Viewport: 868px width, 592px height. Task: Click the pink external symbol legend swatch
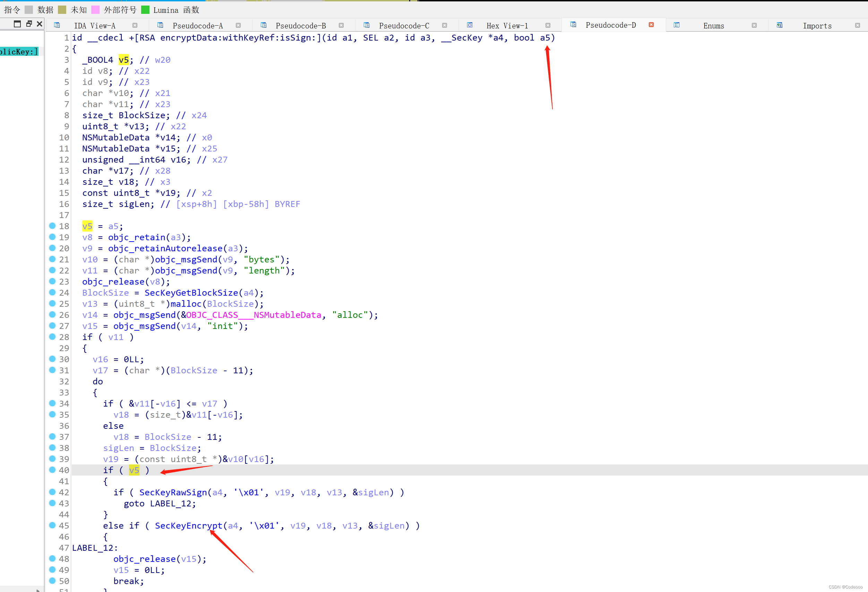pyautogui.click(x=96, y=10)
